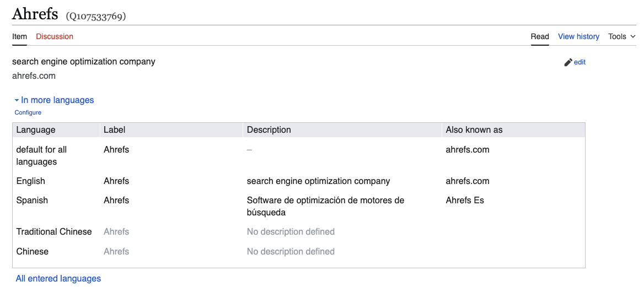Select the Read tab
This screenshot has width=644, height=287.
[x=540, y=36]
